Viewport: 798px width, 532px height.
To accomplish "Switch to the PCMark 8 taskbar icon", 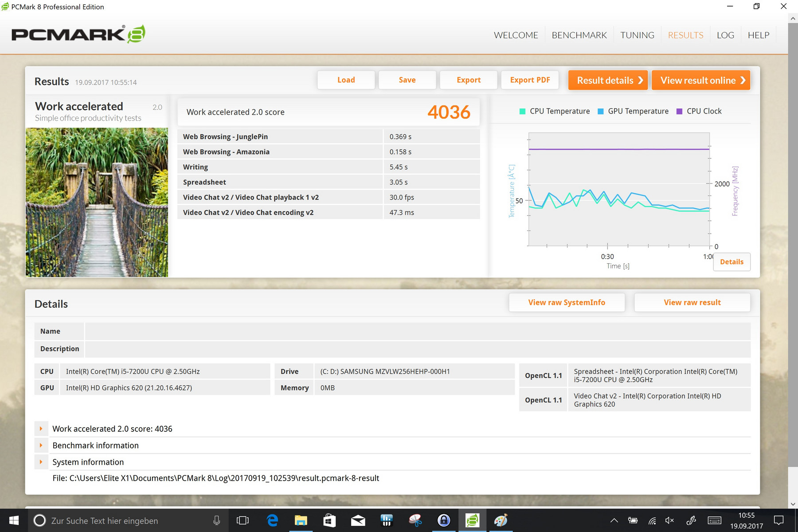I will 472,520.
